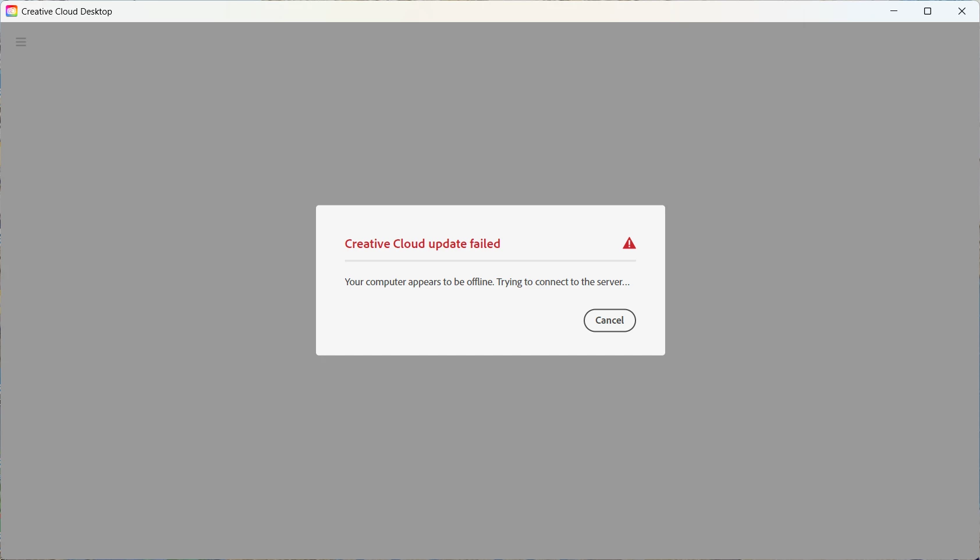Close the Creative Cloud Desktop window

pyautogui.click(x=962, y=11)
